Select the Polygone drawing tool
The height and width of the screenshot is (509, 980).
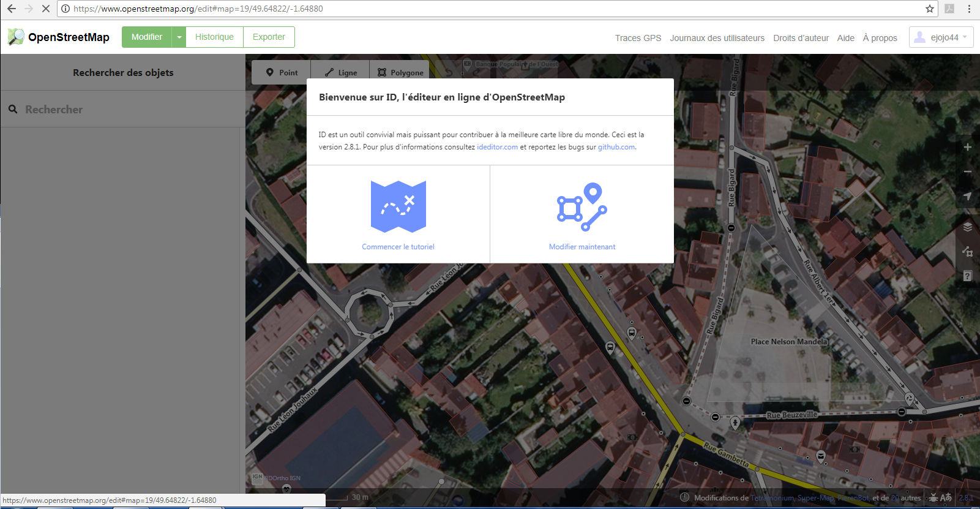point(400,72)
